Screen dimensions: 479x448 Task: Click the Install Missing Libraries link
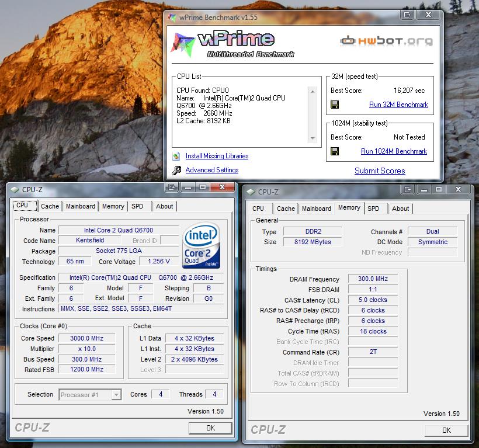tap(217, 156)
